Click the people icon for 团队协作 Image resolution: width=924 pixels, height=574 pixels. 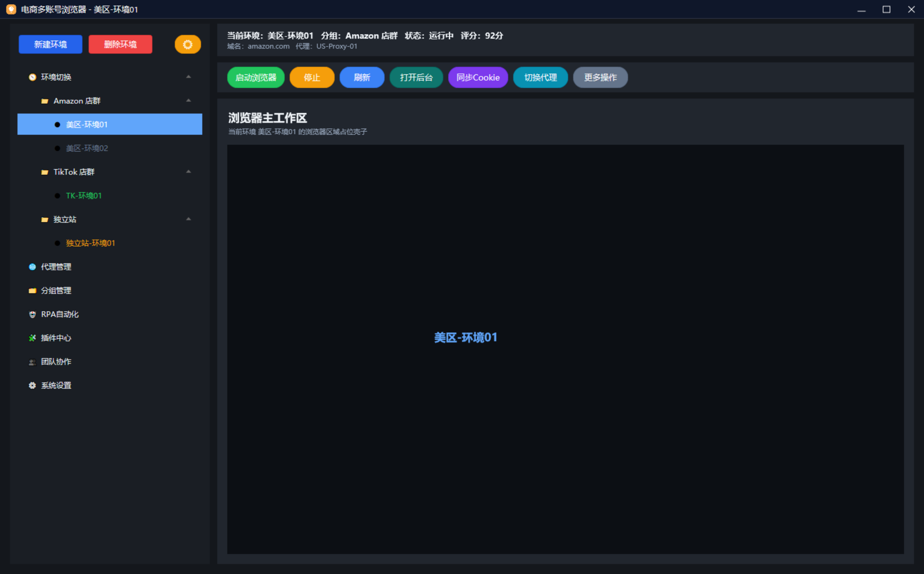click(32, 362)
